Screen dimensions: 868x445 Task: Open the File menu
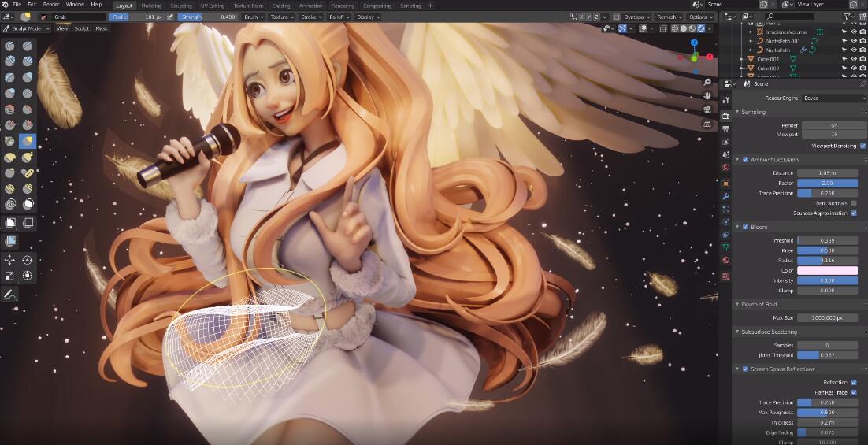(x=17, y=5)
